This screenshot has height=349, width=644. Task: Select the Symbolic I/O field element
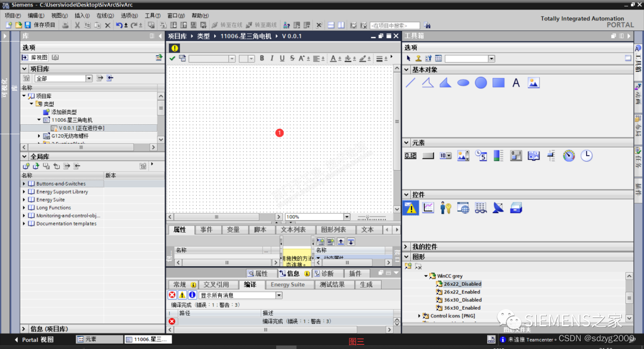445,155
